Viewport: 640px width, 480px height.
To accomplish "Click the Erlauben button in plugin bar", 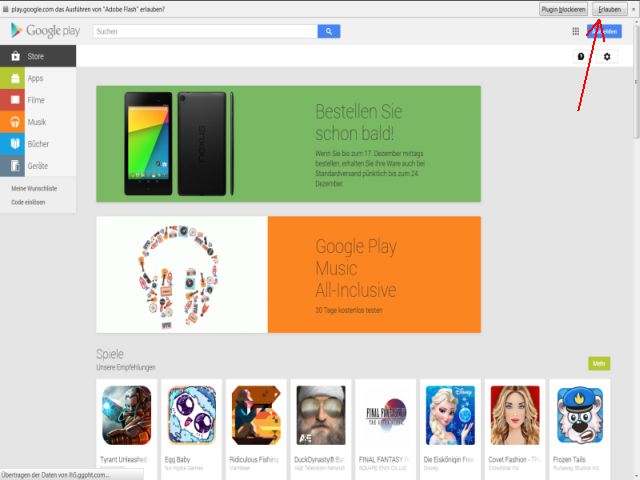I will pos(609,9).
